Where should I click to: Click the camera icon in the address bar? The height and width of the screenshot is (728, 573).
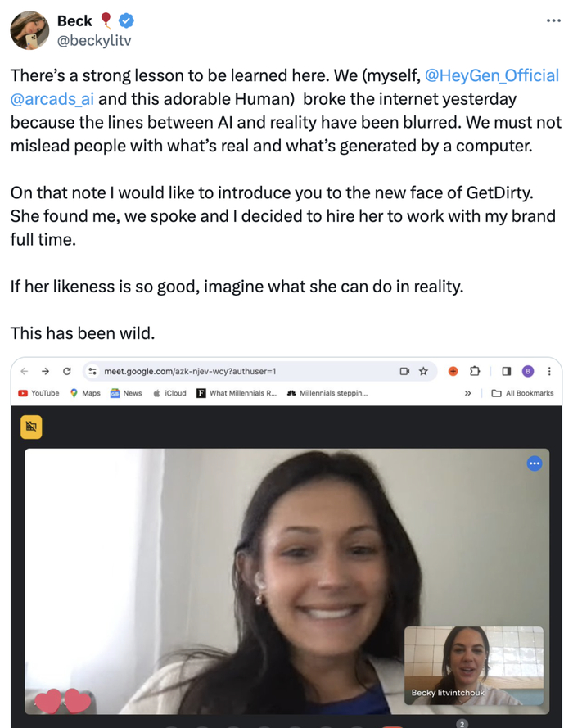[404, 371]
